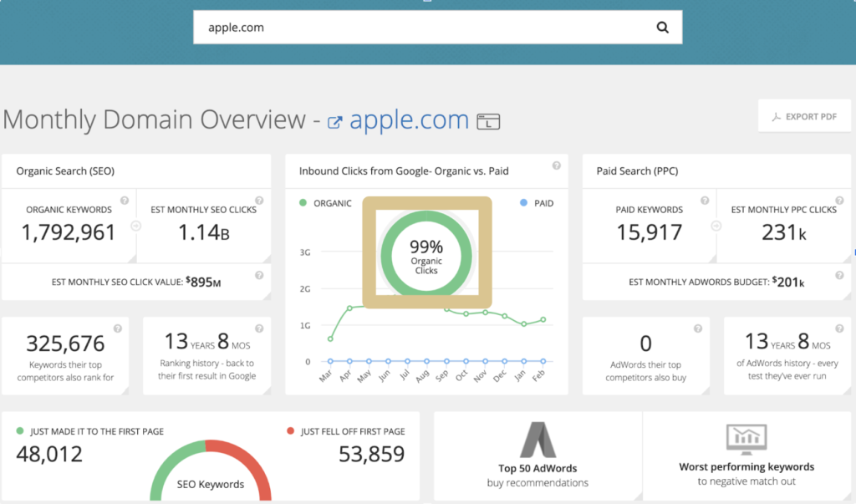The image size is (856, 504).
Task: Click the 99% Organic Clicks donut chart
Action: point(426,256)
